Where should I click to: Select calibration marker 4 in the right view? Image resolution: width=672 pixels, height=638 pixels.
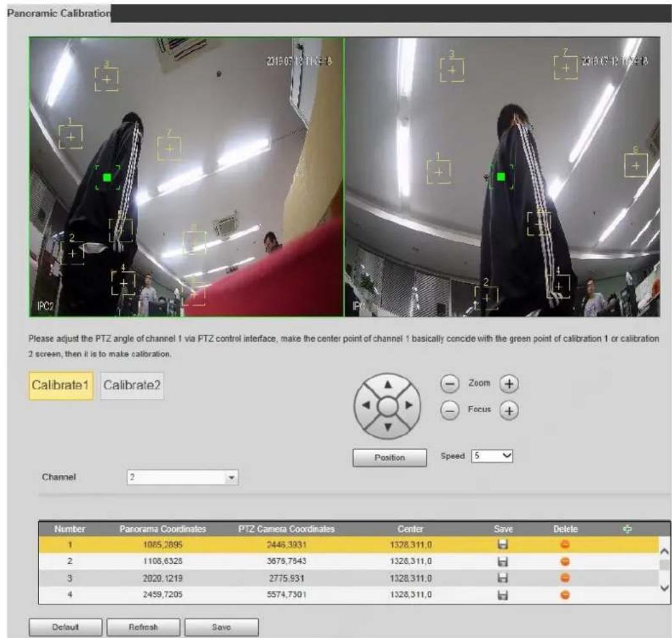click(x=558, y=286)
